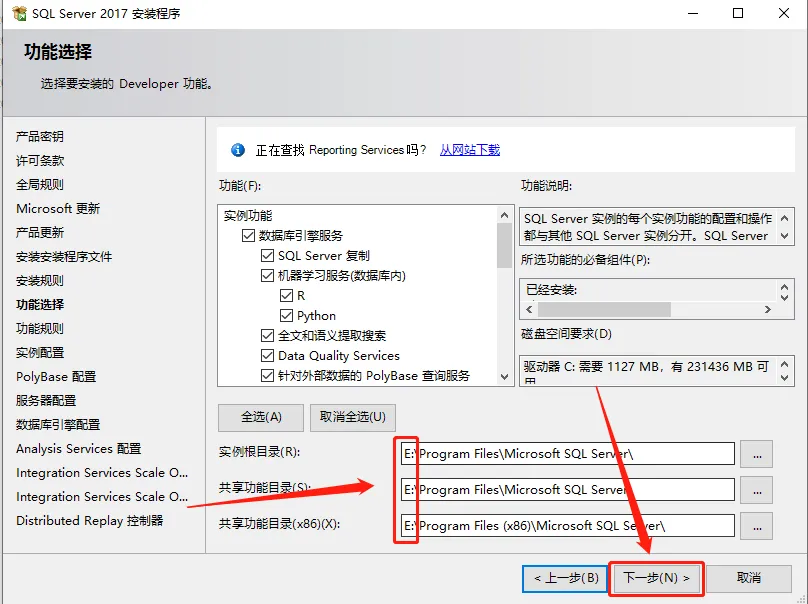Image resolution: width=808 pixels, height=604 pixels.
Task: Click 功能说明 scroll up arrow
Action: click(x=784, y=219)
